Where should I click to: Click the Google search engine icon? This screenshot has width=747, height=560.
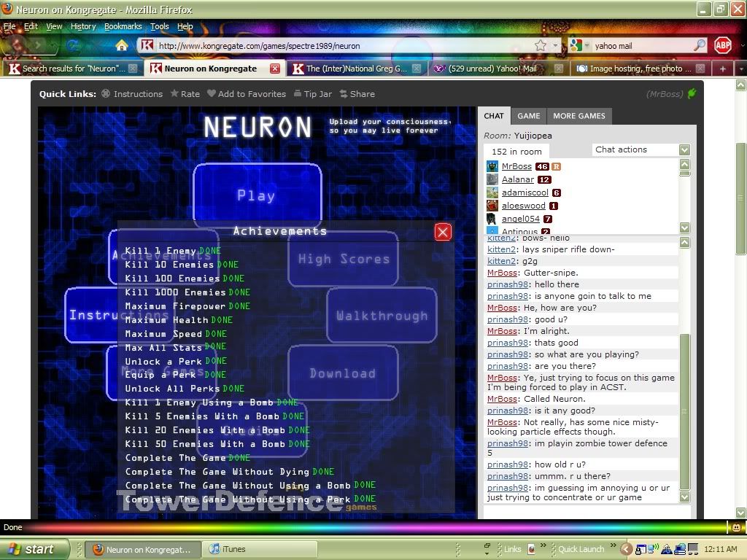click(576, 46)
